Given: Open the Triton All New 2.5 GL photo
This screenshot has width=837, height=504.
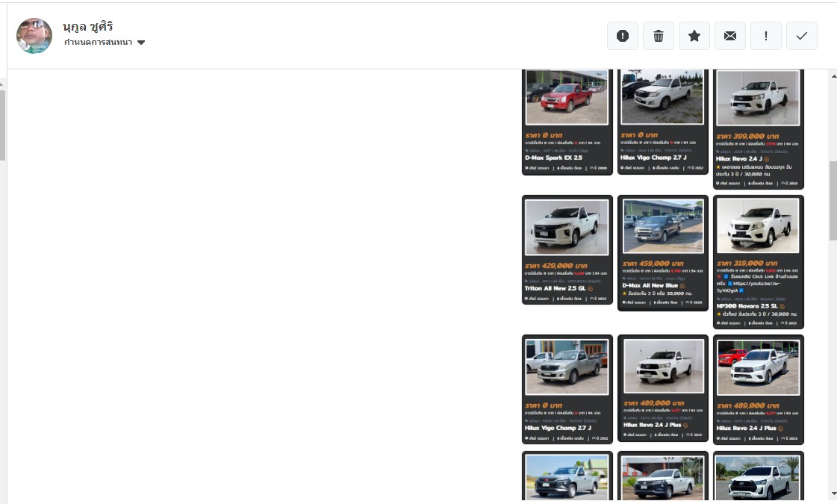Looking at the screenshot, I should pyautogui.click(x=567, y=228).
